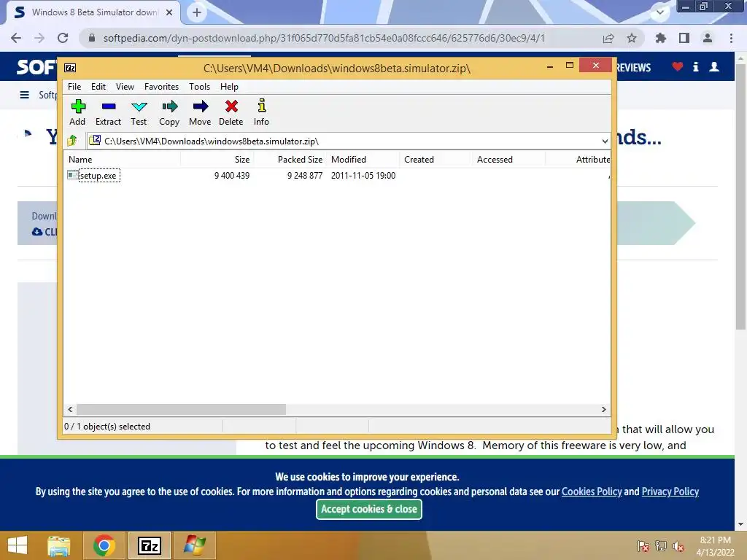This screenshot has height=560, width=747.
Task: Open the Cookies Policy link
Action: click(592, 491)
